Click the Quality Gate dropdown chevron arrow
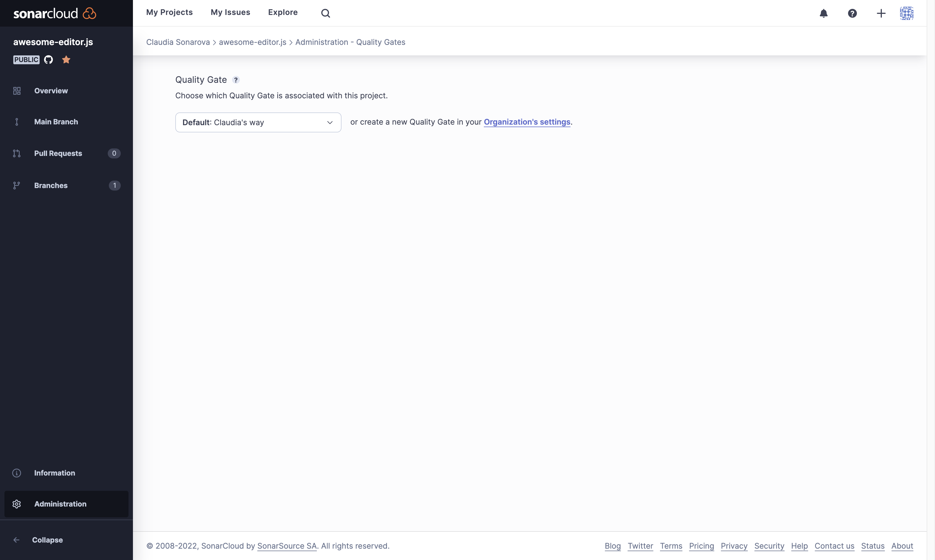Image resolution: width=935 pixels, height=560 pixels. pos(330,122)
